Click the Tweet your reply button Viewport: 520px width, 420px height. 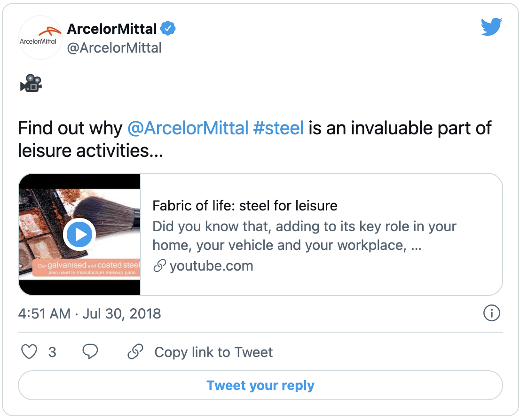click(260, 386)
